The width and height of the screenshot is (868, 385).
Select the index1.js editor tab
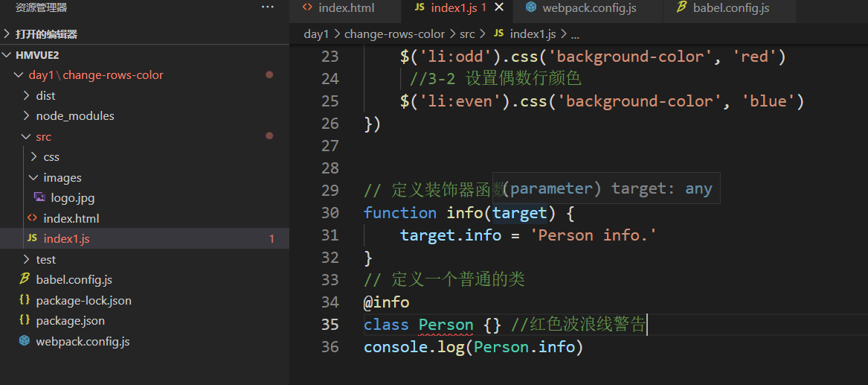pos(457,11)
